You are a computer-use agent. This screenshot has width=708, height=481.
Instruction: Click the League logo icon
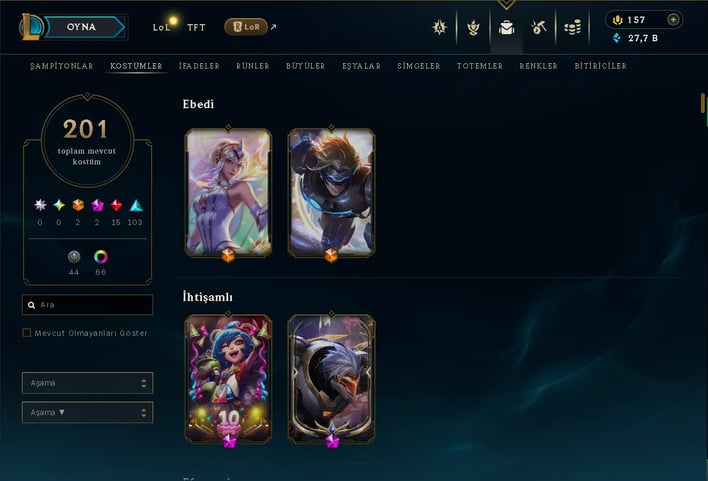[30, 27]
